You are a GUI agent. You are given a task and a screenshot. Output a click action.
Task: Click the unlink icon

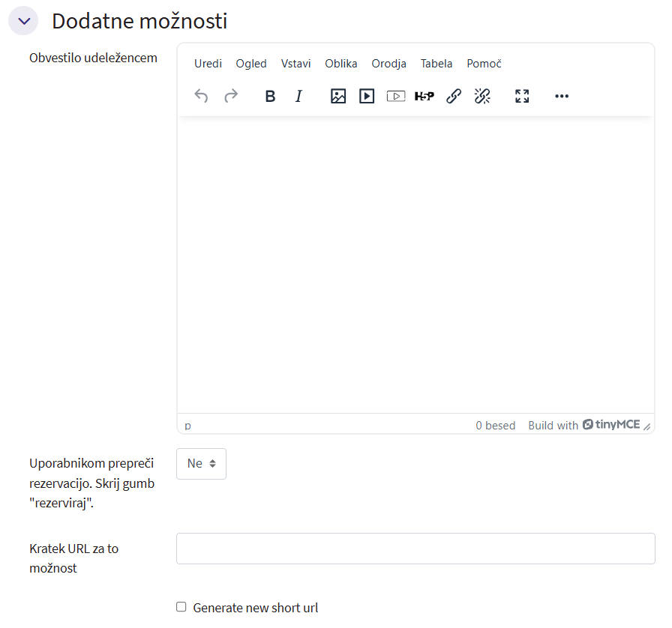[482, 96]
